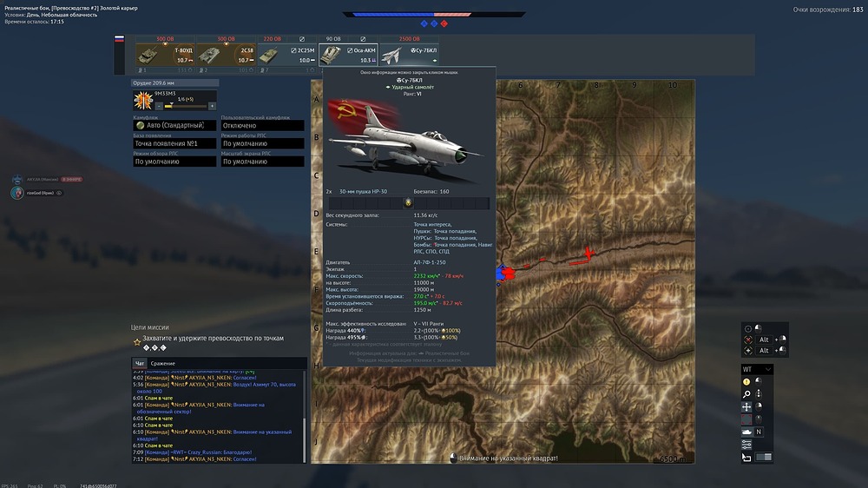The height and width of the screenshot is (488, 868).
Task: Increase 9М33М3 ammo count with plus
Action: (x=212, y=106)
